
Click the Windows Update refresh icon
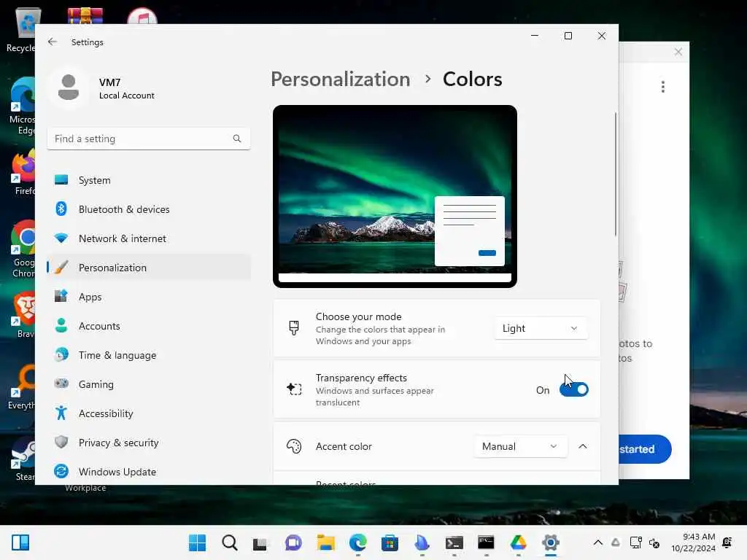tap(61, 471)
